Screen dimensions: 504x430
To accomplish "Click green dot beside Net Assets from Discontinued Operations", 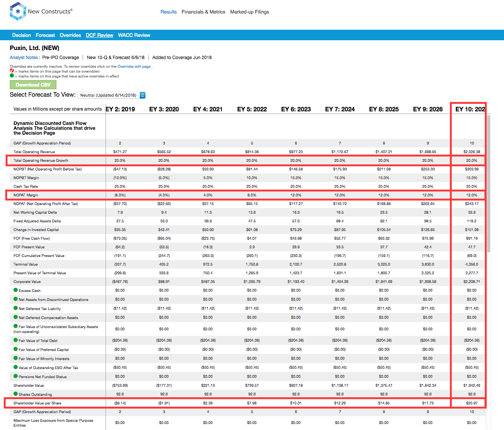I will pos(16,299).
